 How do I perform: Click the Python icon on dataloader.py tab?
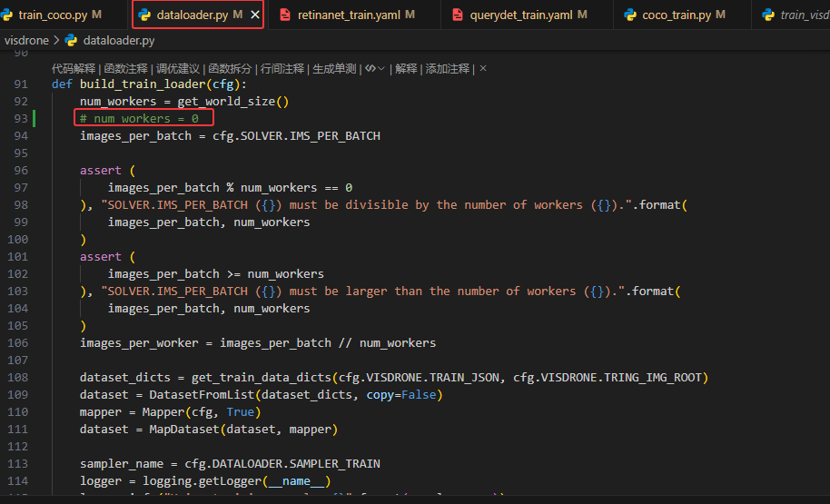click(x=144, y=15)
